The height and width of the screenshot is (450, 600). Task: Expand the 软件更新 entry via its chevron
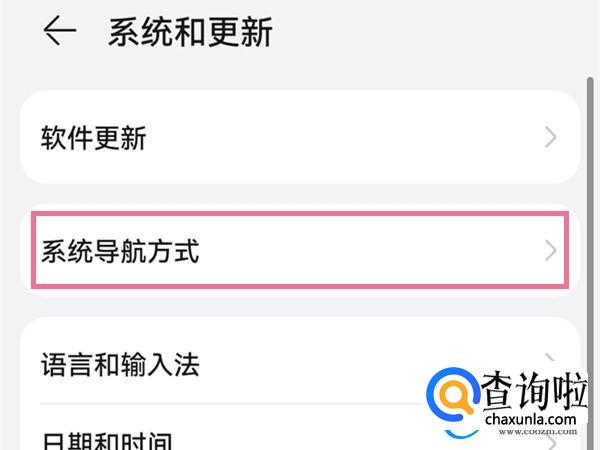pyautogui.click(x=551, y=138)
